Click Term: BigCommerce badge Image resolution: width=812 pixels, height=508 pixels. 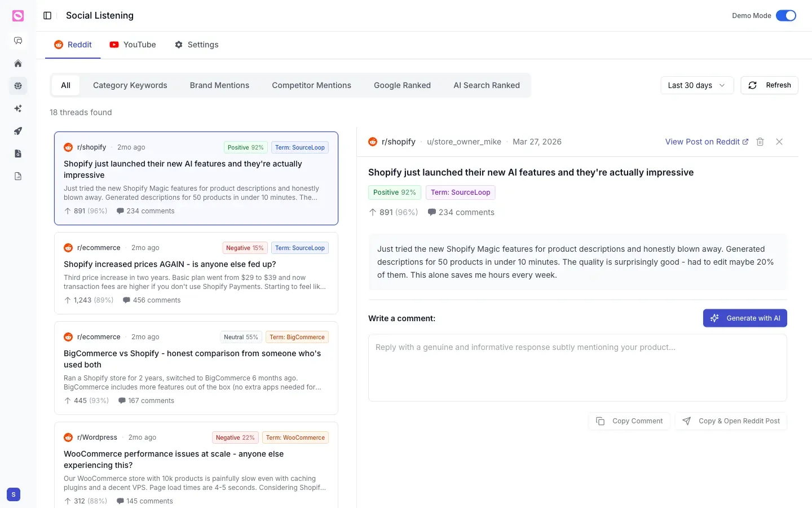[297, 337]
